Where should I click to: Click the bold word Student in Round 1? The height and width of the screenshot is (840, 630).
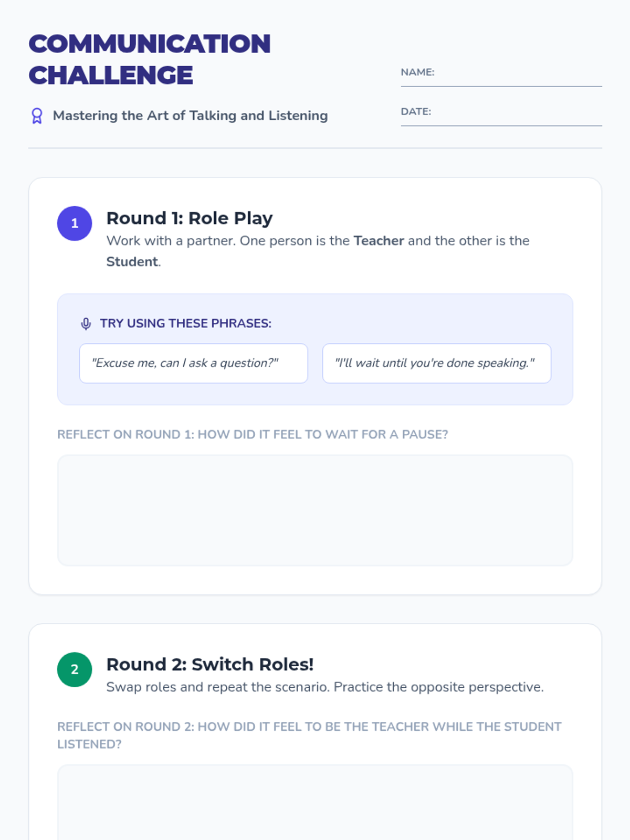click(132, 262)
